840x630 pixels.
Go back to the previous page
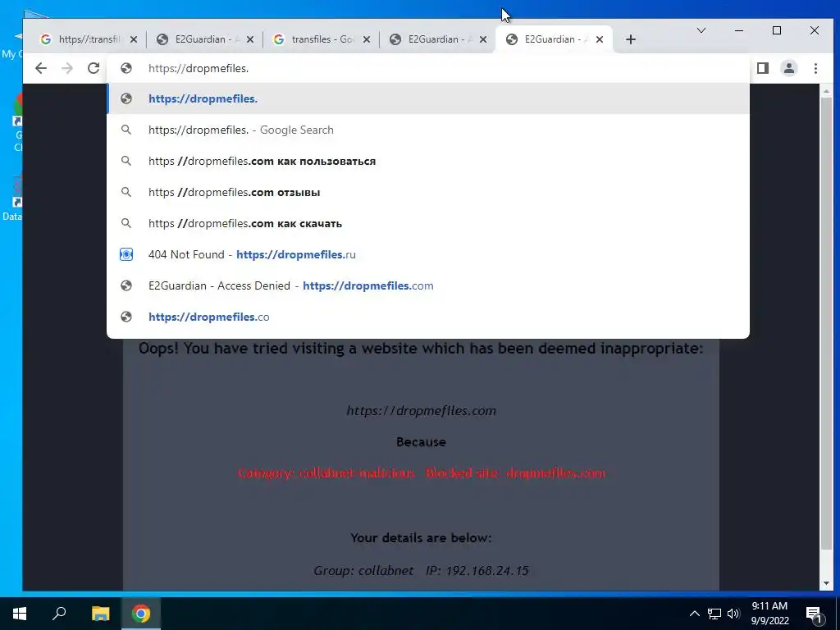point(41,68)
